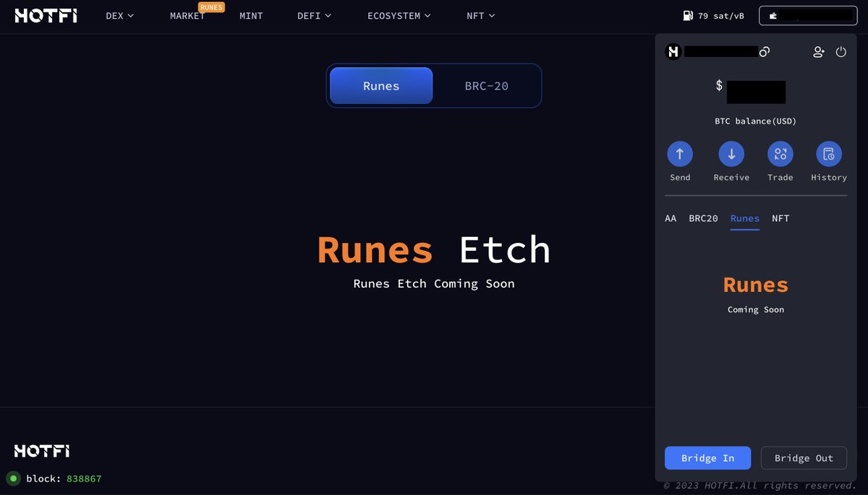
Task: Click the Coming Soon text in wallet
Action: (x=756, y=309)
